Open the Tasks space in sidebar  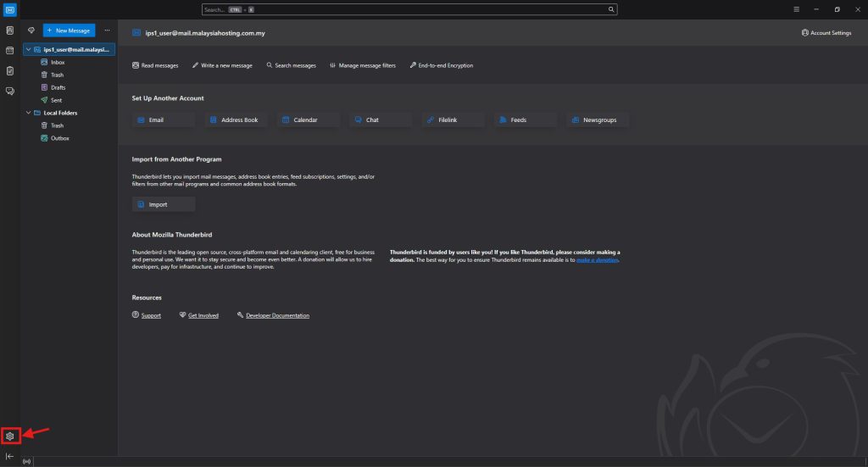point(10,70)
